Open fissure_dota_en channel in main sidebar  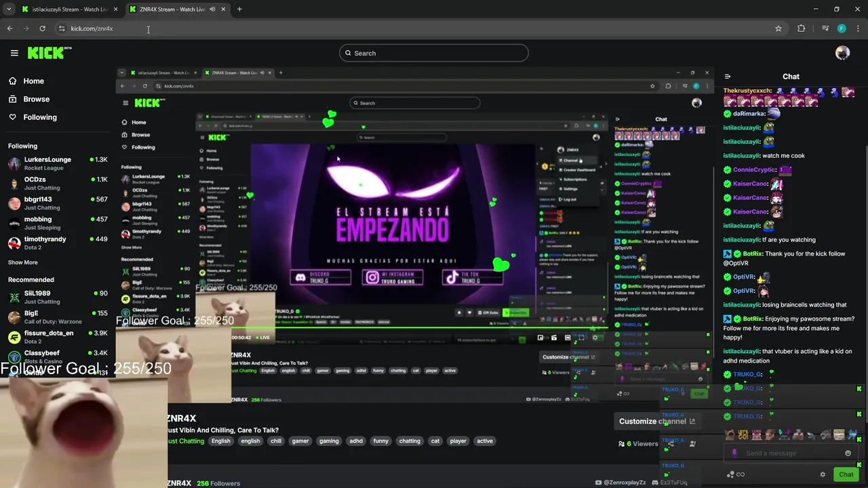click(58, 337)
